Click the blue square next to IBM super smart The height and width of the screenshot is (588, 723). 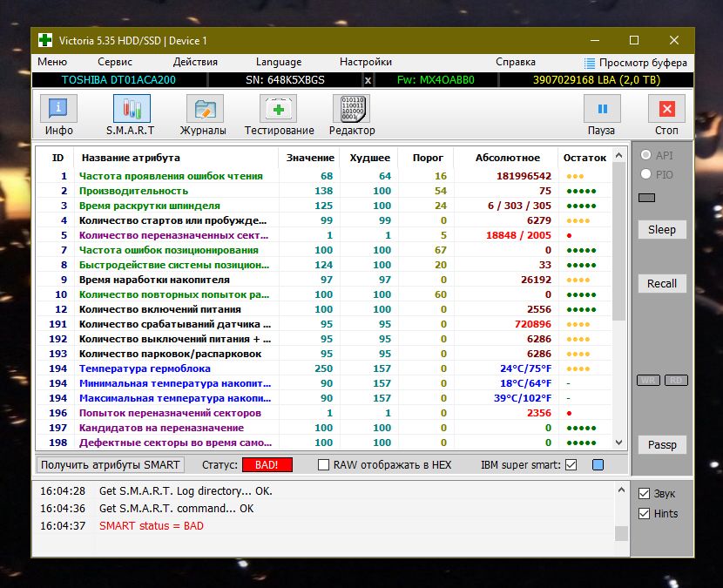point(598,464)
